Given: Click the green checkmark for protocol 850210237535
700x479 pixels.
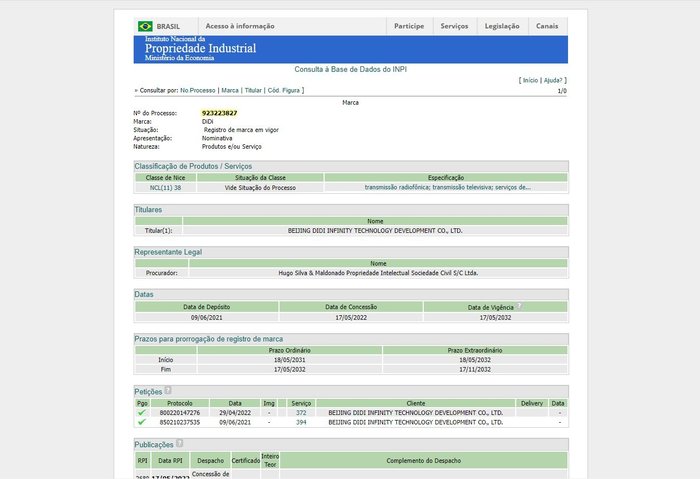Looking at the screenshot, I should coord(142,422).
